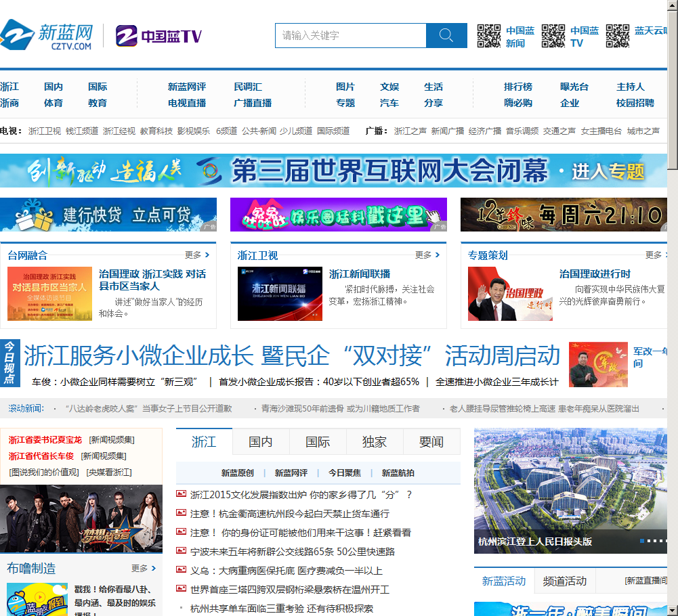Click the news icon beside 浙江2015文化发展指数出炉
The image size is (678, 616).
(x=181, y=494)
